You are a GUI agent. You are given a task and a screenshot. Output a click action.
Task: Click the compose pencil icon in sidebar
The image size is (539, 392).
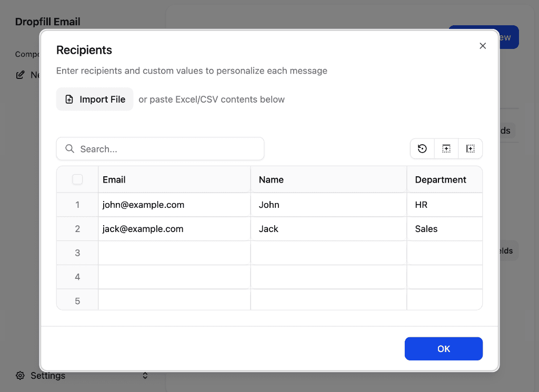[21, 75]
